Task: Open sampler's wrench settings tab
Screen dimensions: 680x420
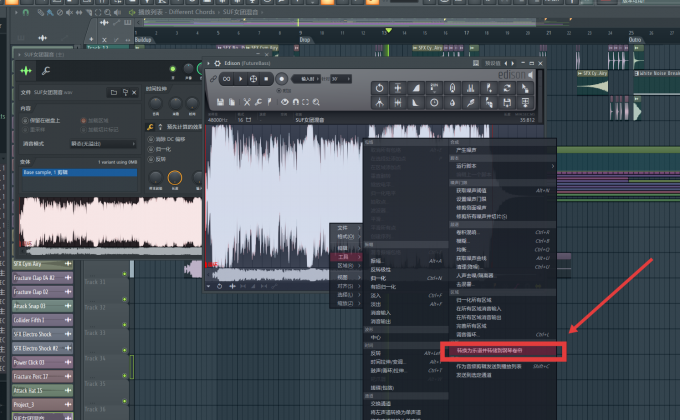Action: 46,71
